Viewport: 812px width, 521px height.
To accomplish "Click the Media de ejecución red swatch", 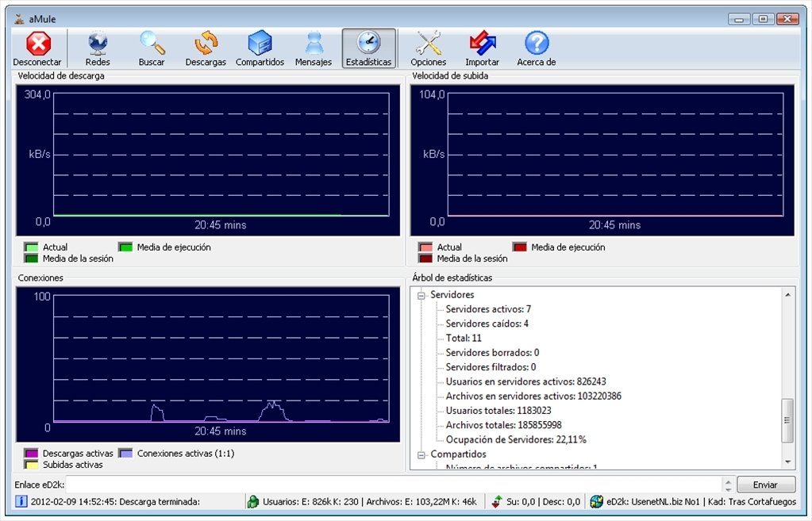I will (519, 247).
